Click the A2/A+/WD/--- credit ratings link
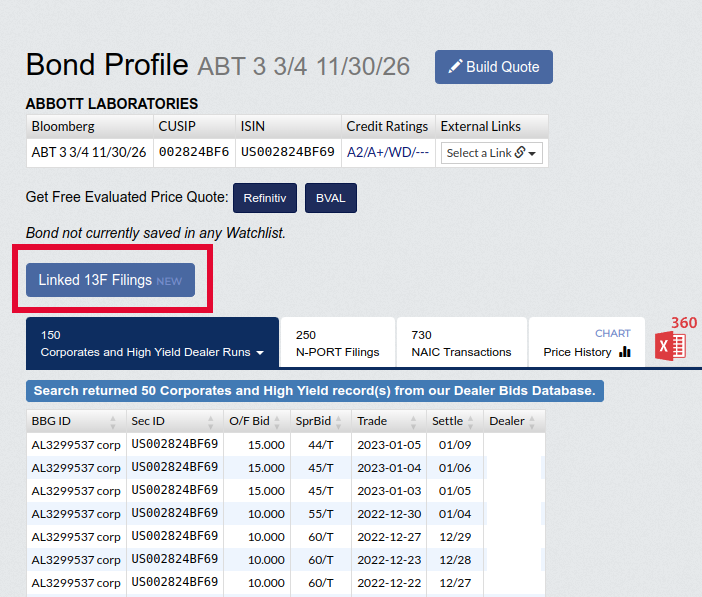The width and height of the screenshot is (702, 597). (x=388, y=152)
